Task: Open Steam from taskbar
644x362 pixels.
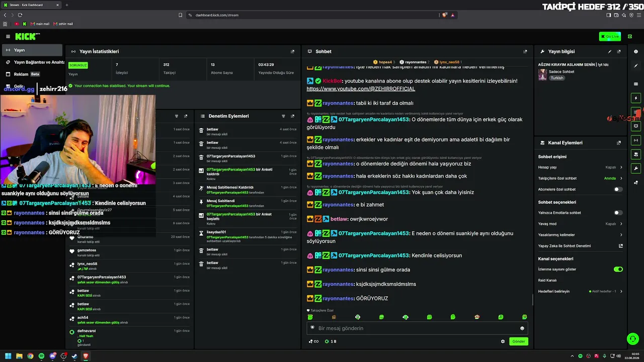Action: coord(74,356)
